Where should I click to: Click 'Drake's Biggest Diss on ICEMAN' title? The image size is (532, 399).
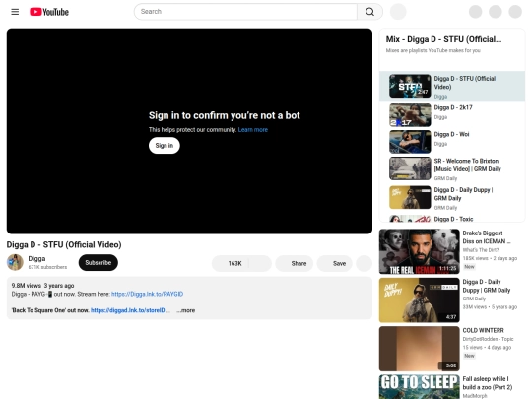tap(487, 237)
